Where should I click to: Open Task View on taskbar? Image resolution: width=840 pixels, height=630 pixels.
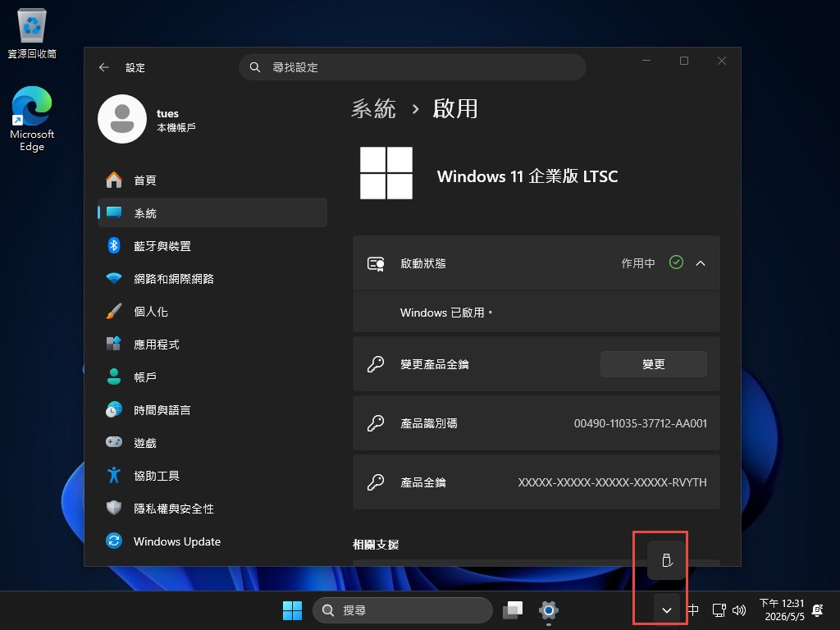click(x=513, y=610)
